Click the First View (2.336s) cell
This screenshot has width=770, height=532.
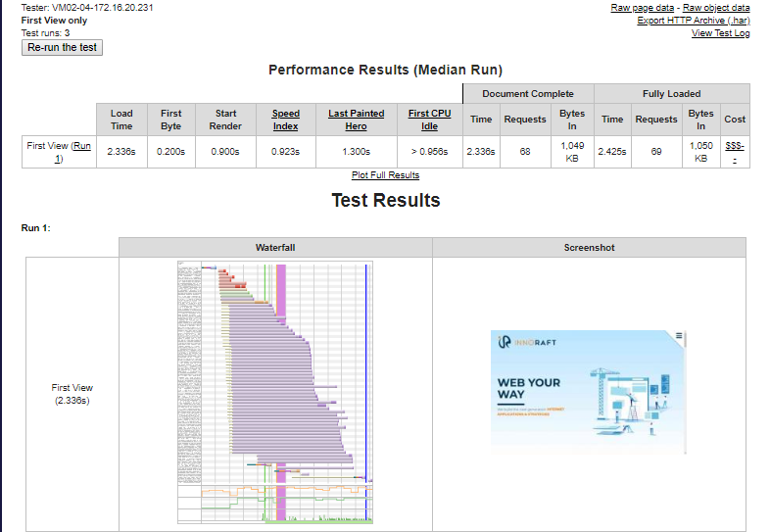[72, 394]
